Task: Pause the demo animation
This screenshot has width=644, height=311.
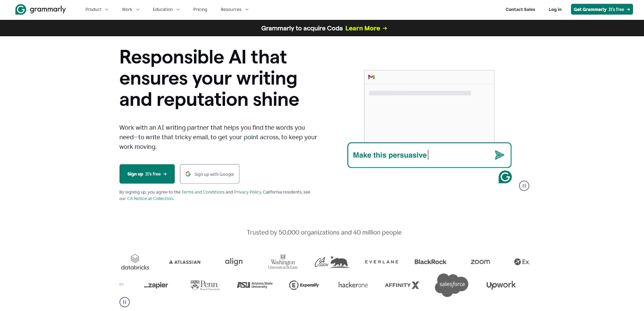Action: (x=524, y=185)
